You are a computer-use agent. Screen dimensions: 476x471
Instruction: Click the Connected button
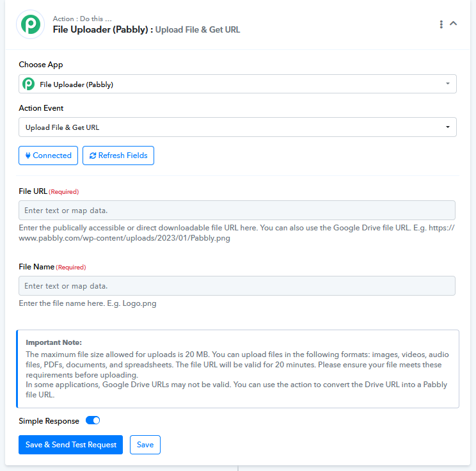(48, 156)
